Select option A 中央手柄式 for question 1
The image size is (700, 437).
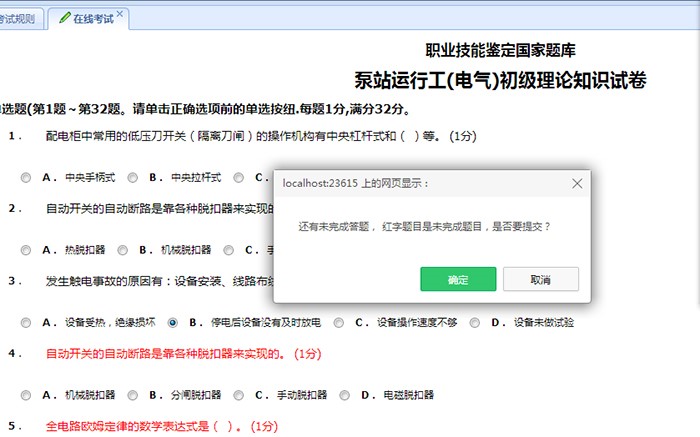click(26, 178)
